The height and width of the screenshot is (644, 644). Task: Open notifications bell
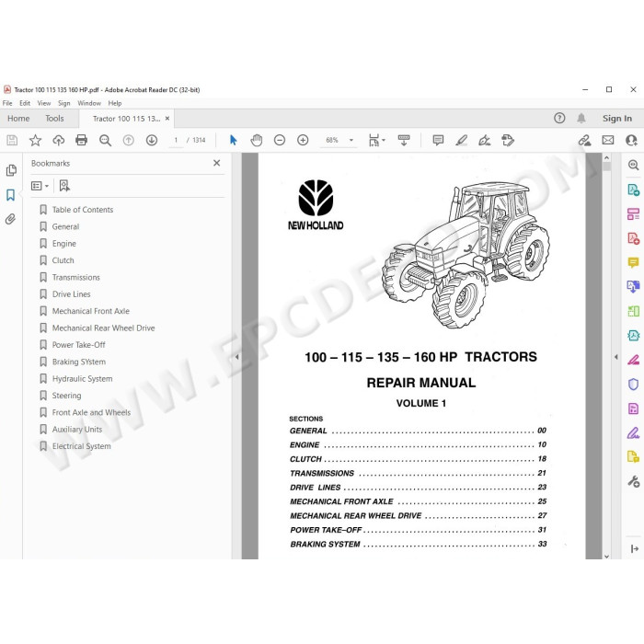[581, 119]
